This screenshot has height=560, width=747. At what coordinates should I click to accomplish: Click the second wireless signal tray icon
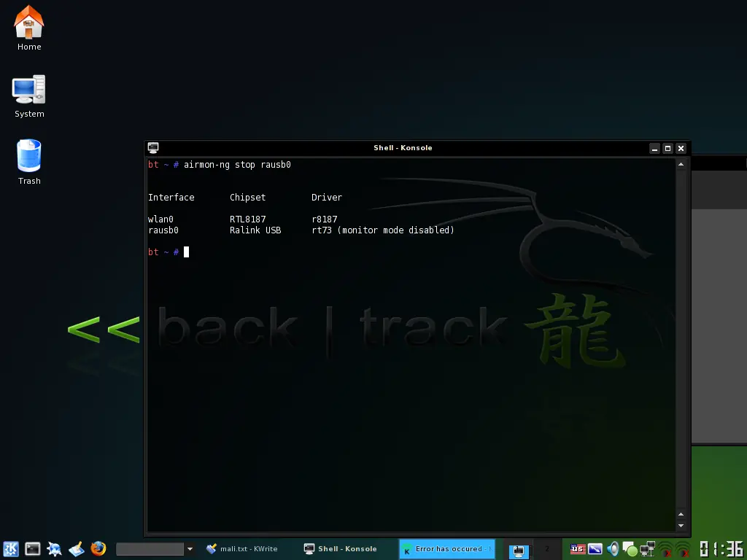(683, 549)
